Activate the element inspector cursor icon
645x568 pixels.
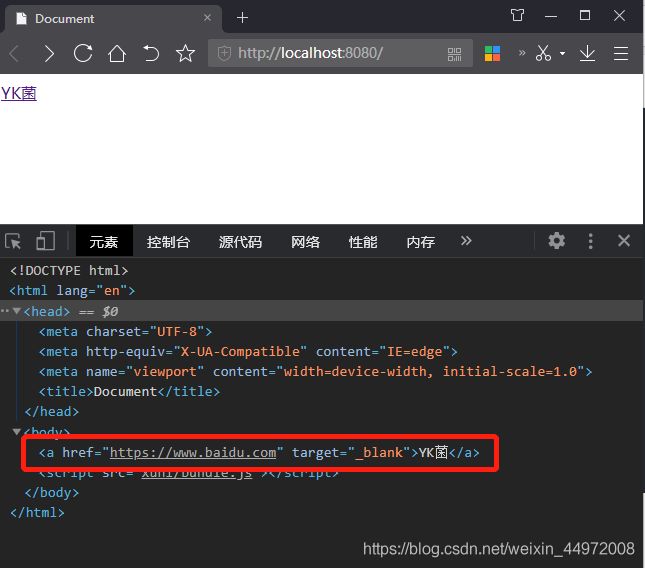13,241
